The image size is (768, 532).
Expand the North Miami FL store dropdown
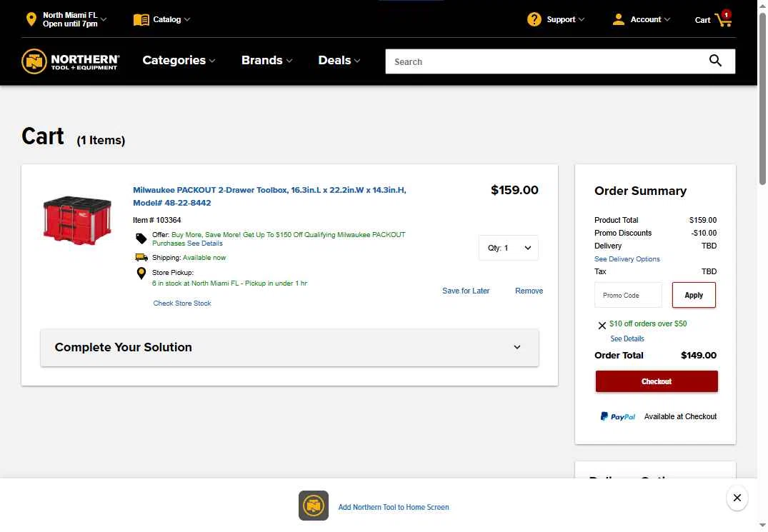click(74, 19)
